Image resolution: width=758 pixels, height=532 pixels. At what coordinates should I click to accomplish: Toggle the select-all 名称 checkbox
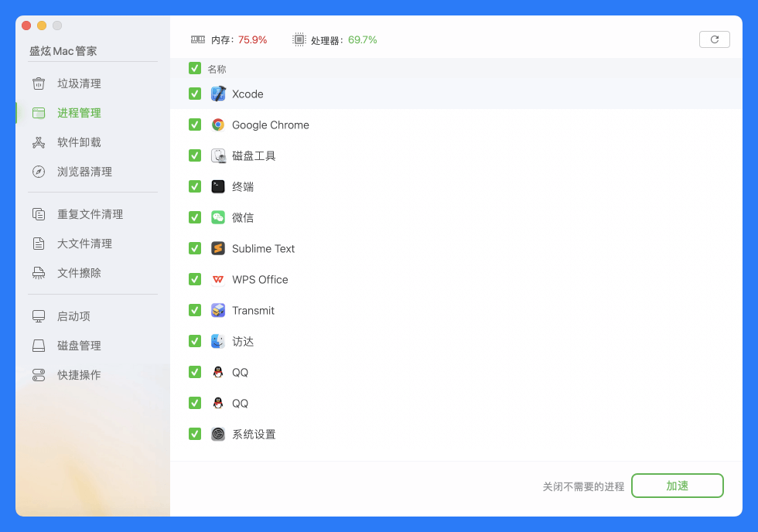[x=195, y=68]
